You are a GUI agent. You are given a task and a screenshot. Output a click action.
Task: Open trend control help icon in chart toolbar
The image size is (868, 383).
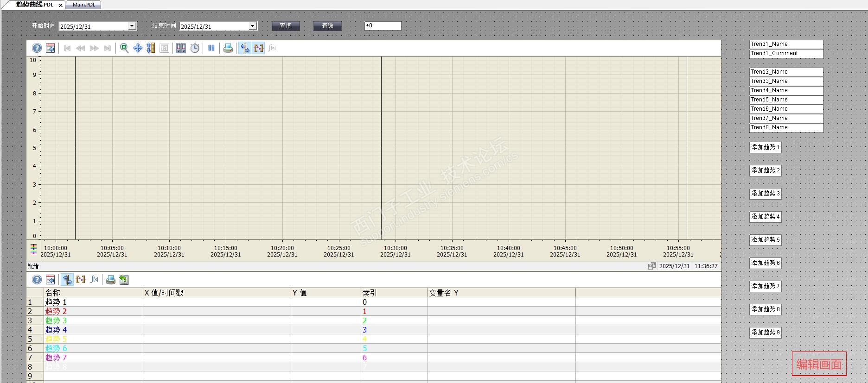(x=37, y=48)
